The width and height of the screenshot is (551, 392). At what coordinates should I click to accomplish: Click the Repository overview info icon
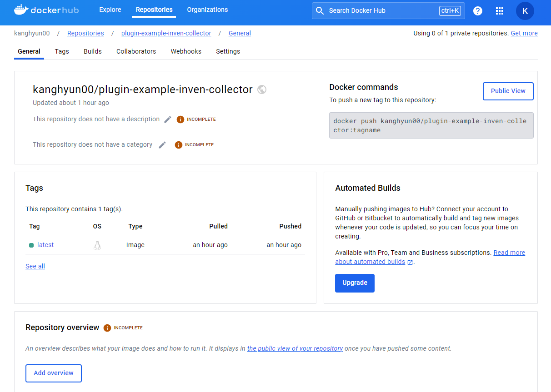click(107, 328)
